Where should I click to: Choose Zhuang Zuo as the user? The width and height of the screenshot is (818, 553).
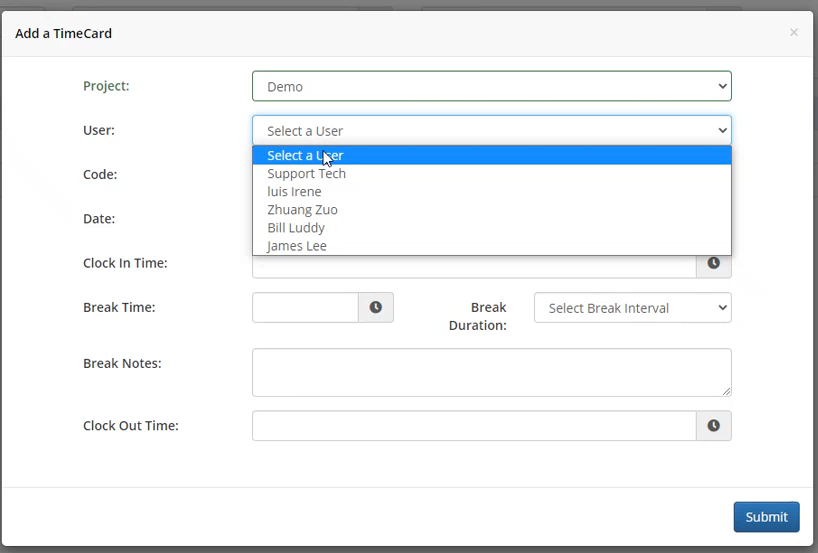click(x=302, y=210)
